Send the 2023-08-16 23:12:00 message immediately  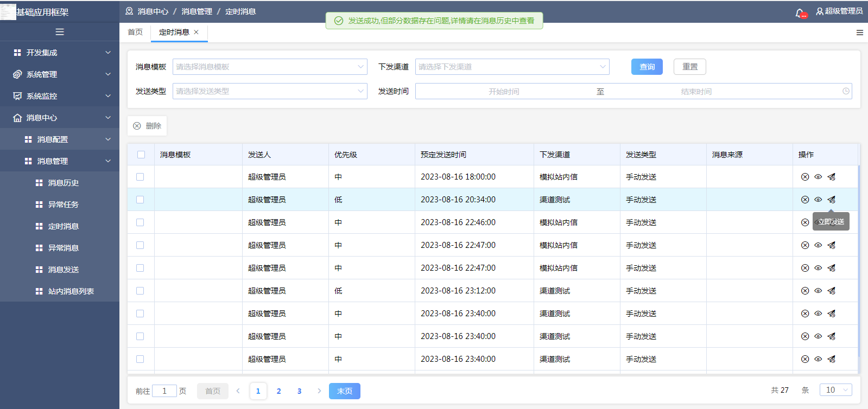point(832,291)
